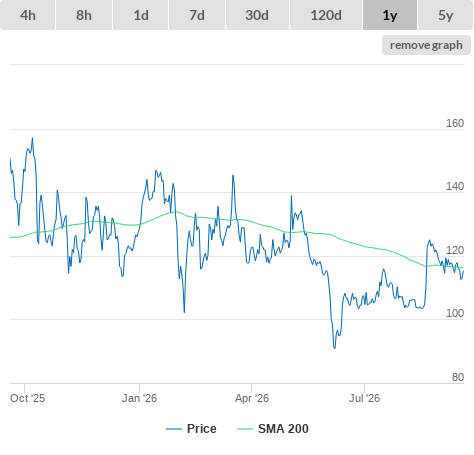Viewport: 474px width, 455px height.
Task: Toggle the SMA 200 legend label
Action: tap(283, 429)
